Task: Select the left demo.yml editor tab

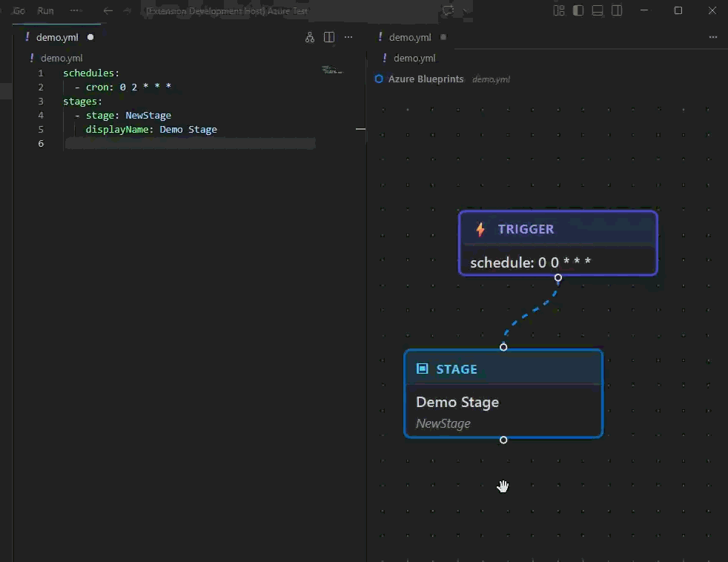Action: tap(57, 37)
